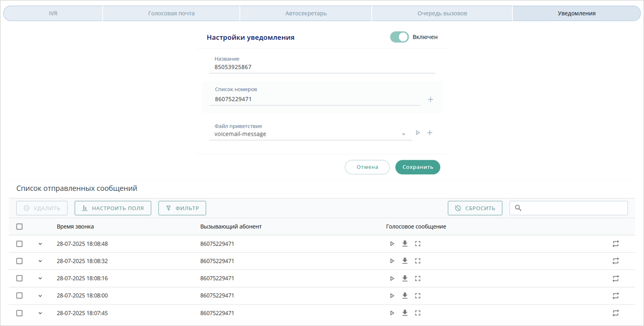The height and width of the screenshot is (326, 644).
Task: Open the Очередь вызовов tab
Action: [442, 14]
